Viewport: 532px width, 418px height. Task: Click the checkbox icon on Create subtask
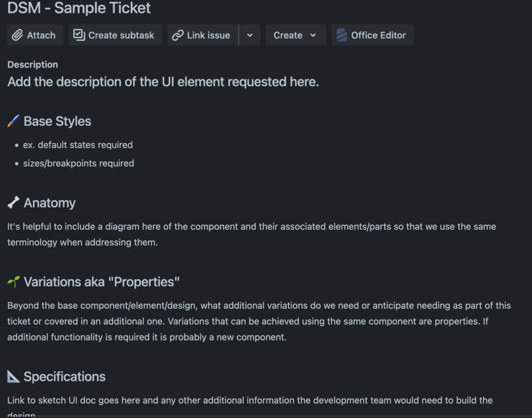[79, 35]
